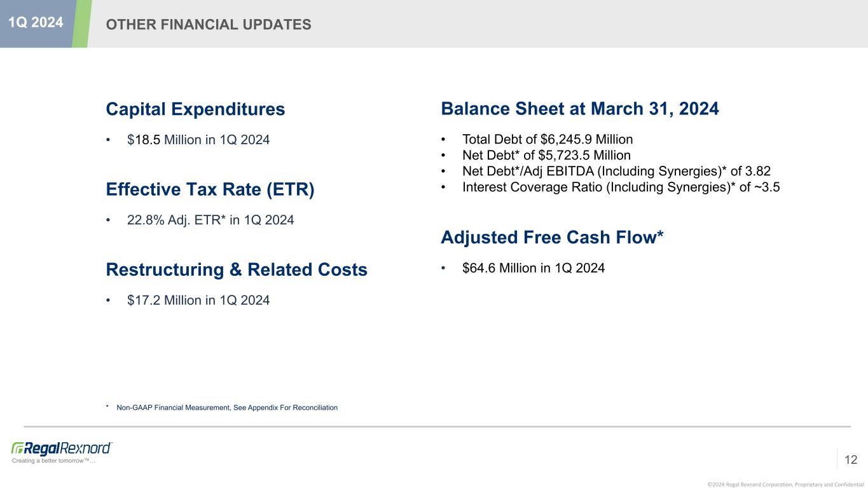The height and width of the screenshot is (488, 868).
Task: Click the Capital Expenditures heading
Action: coord(195,109)
